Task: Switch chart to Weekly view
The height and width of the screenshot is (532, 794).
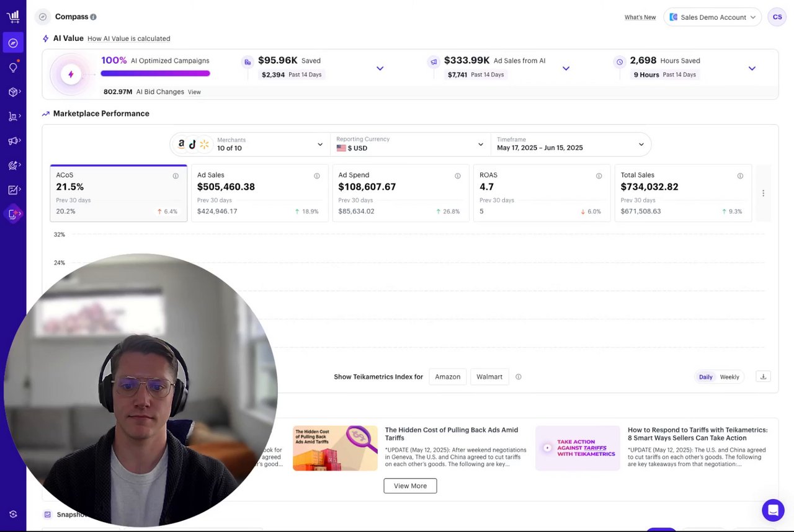Action: pyautogui.click(x=729, y=377)
